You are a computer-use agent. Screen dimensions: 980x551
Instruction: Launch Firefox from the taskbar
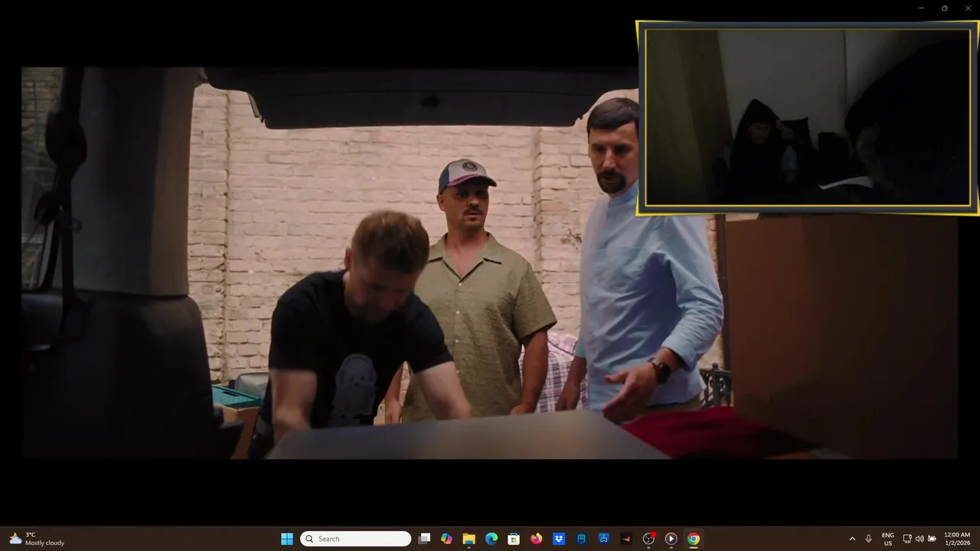pos(536,539)
